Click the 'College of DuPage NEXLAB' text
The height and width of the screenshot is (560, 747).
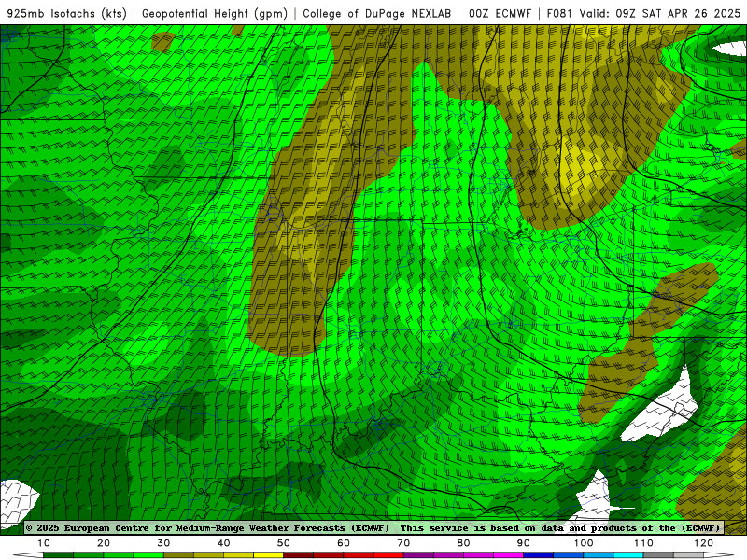click(x=377, y=13)
